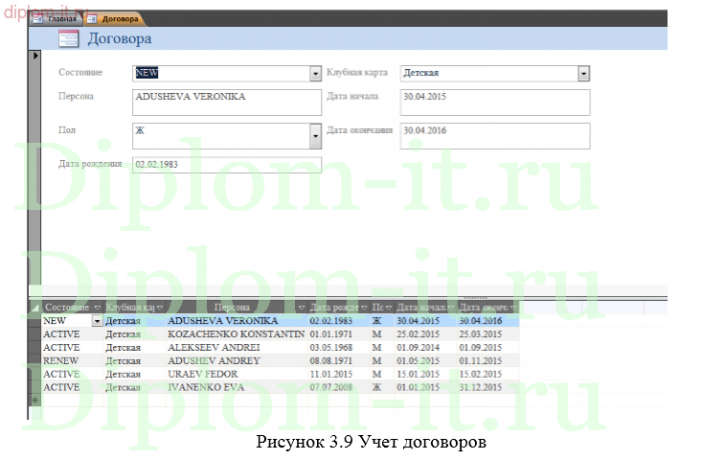Open the Пол dropdown in the form
This screenshot has width=702, height=460.
pos(315,136)
